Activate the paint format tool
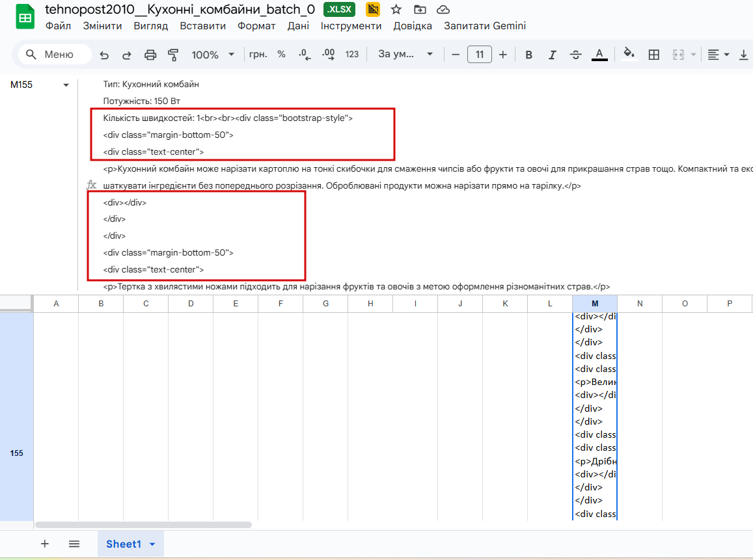This screenshot has width=753, height=560. tap(173, 55)
